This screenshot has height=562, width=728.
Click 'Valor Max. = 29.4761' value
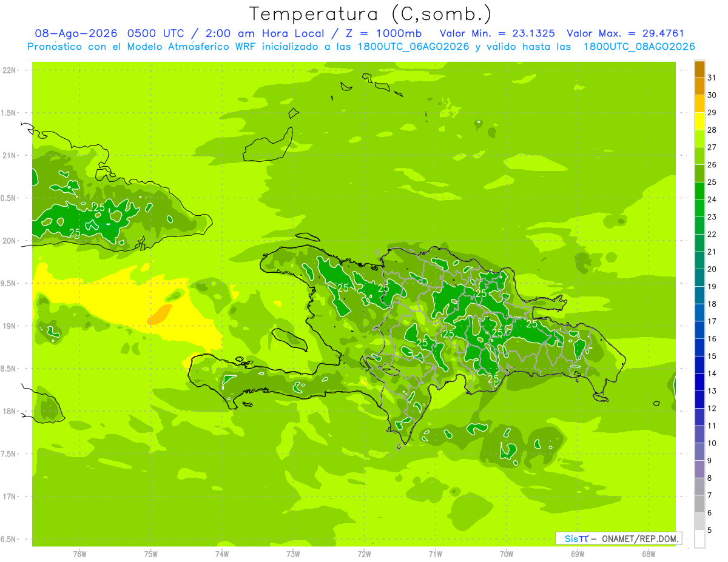625,34
